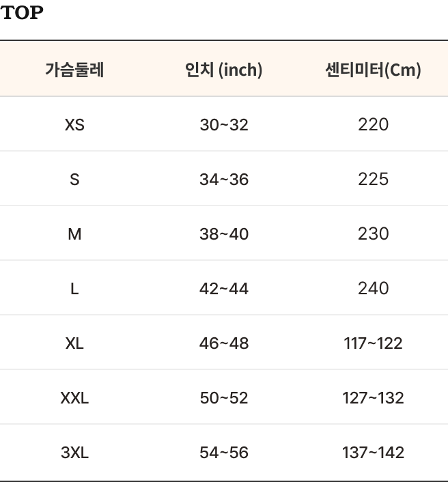This screenshot has width=448, height=482.
Task: Select the 3XL size row label
Action: click(x=74, y=453)
